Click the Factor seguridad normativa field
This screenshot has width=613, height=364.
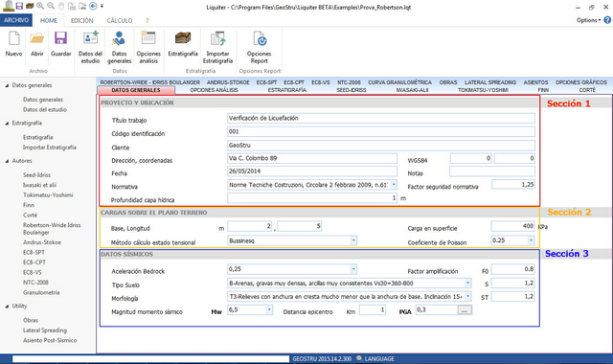(x=513, y=185)
